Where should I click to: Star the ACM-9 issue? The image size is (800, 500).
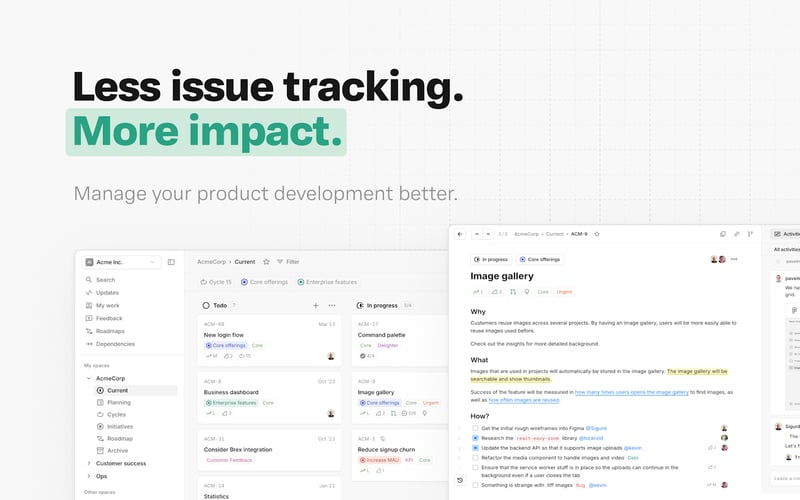[597, 234]
